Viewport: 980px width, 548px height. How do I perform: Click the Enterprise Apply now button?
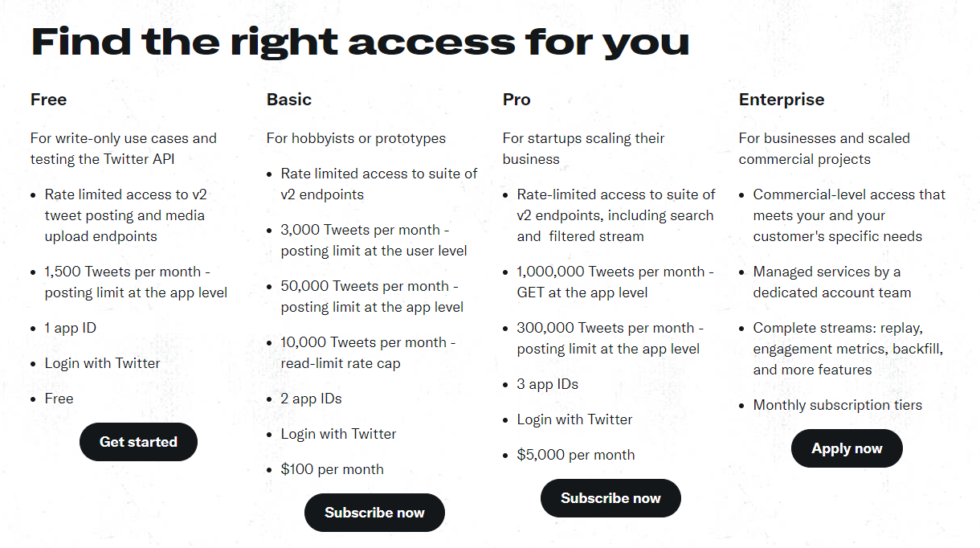click(847, 448)
